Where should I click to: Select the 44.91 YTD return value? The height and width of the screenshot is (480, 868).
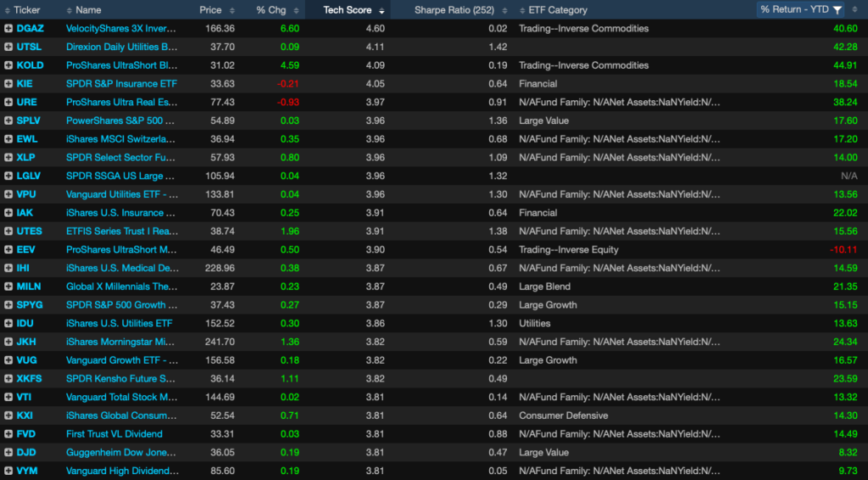pyautogui.click(x=845, y=65)
